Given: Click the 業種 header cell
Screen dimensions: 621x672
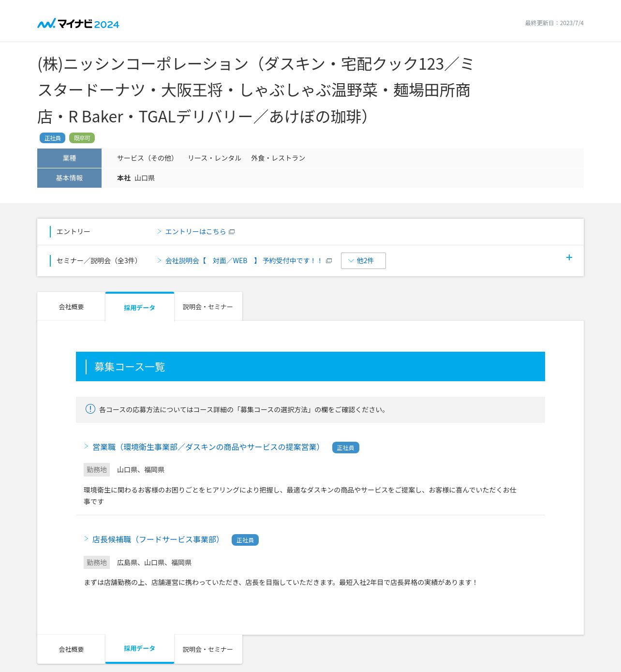Looking at the screenshot, I should pos(69,158).
